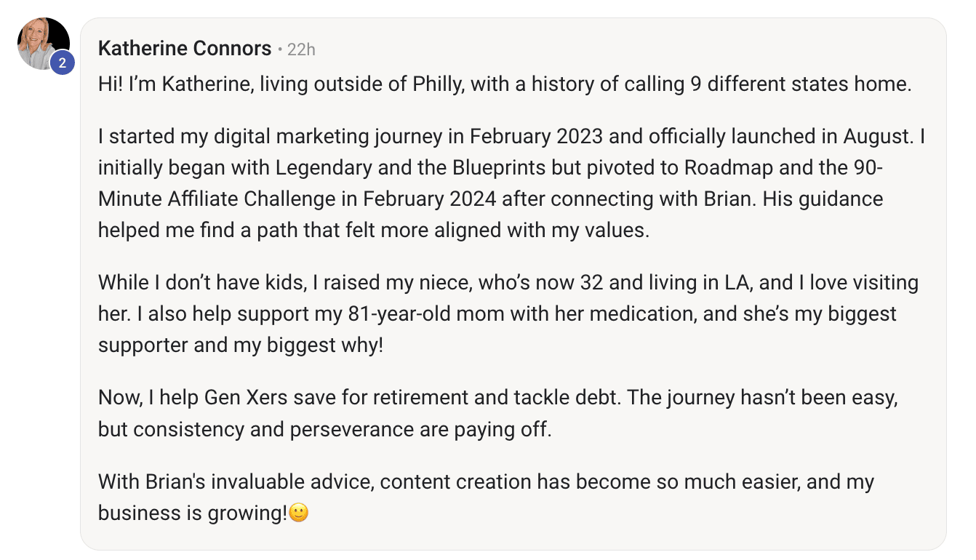
Task: Click the 22h timestamp
Action: [x=301, y=49]
